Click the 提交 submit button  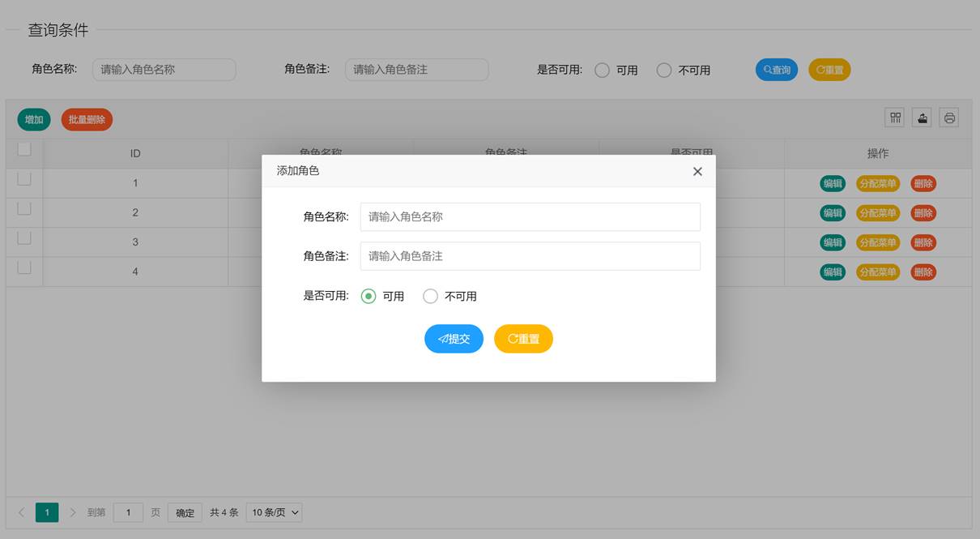454,339
